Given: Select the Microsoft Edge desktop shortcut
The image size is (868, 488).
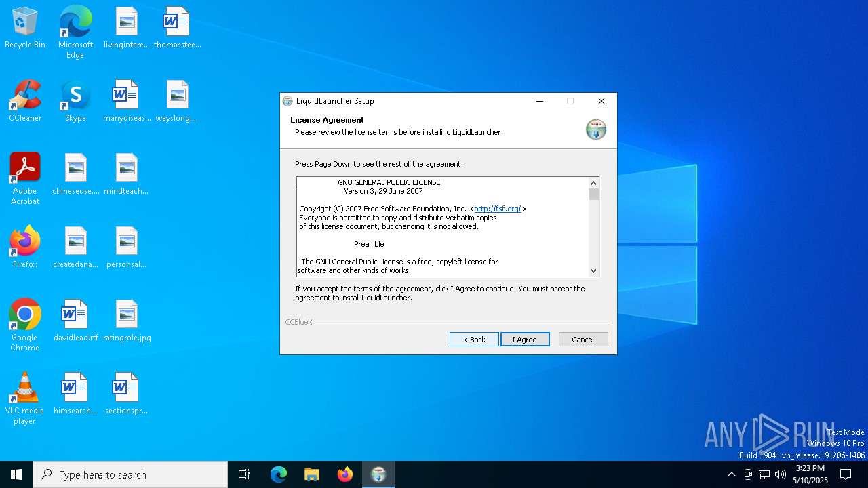Looking at the screenshot, I should click(x=75, y=33).
